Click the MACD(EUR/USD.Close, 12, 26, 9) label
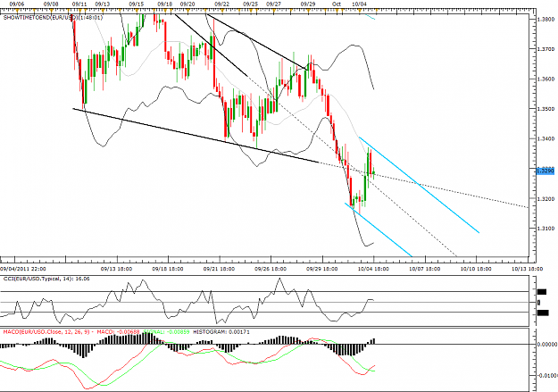Image resolution: width=558 pixels, height=392 pixels. click(x=46, y=332)
